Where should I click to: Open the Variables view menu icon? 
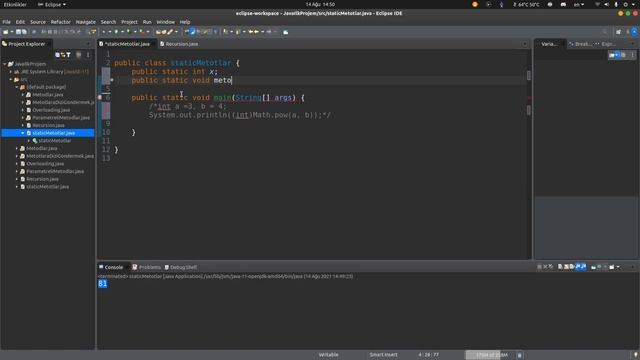633,55
